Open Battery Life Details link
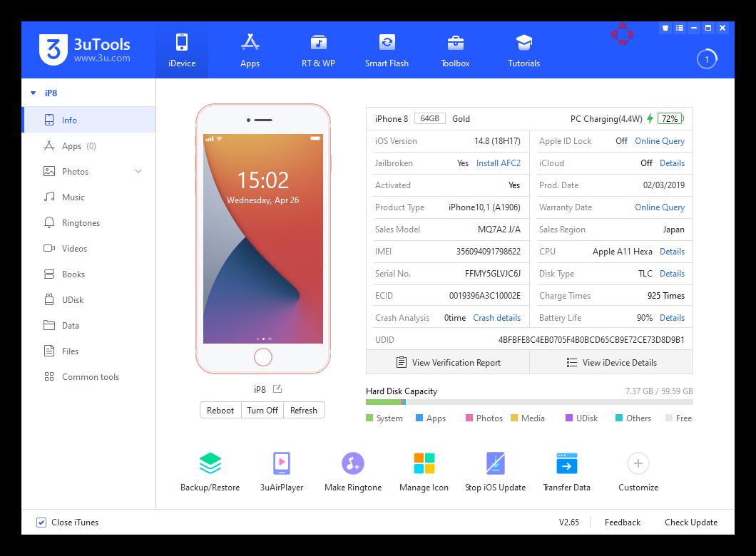This screenshot has height=556, width=756. pyautogui.click(x=672, y=318)
